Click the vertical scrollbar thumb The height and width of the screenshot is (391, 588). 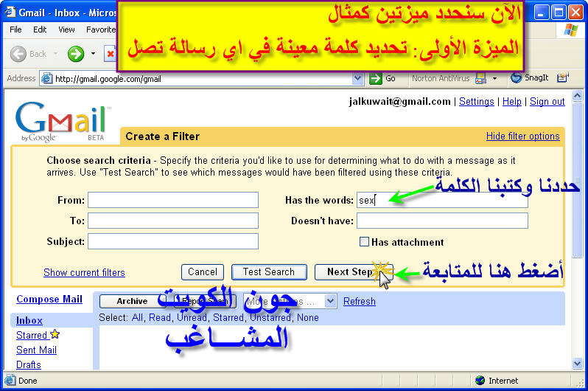pos(577,179)
